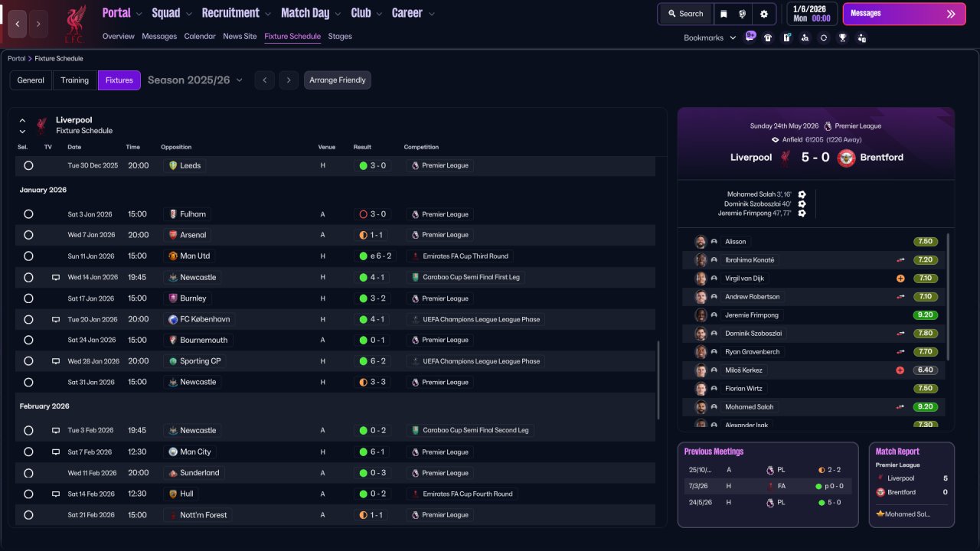Click the Arsenal club badge
The width and height of the screenshot is (980, 551).
click(x=173, y=235)
